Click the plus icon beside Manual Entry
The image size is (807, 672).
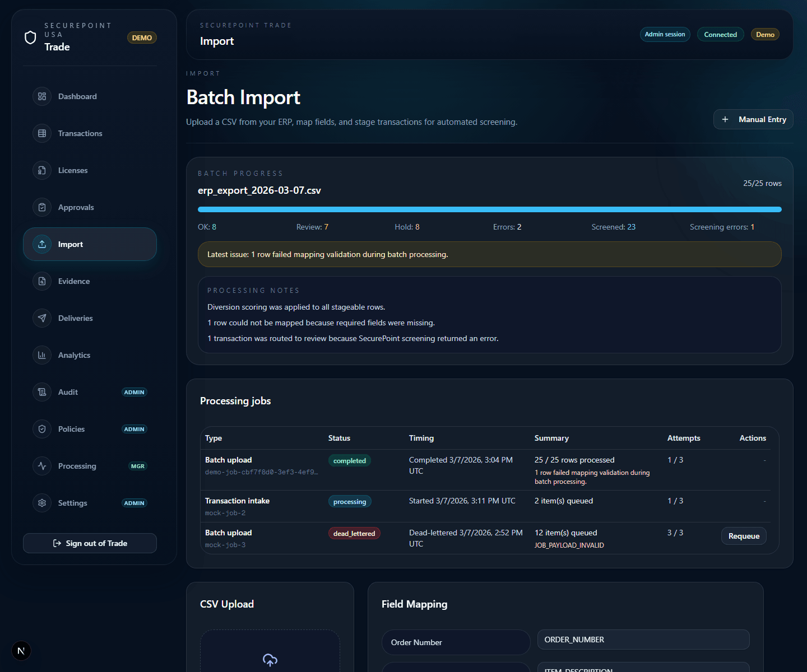(725, 119)
